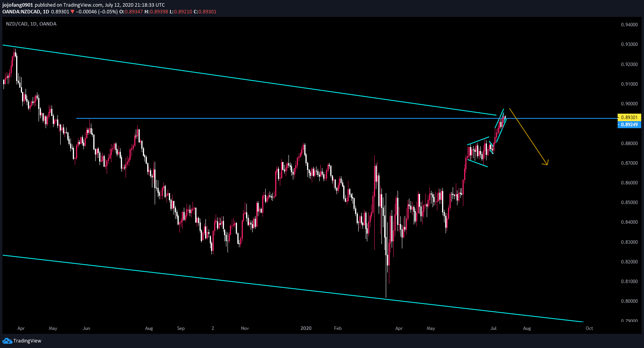Click the close value C:0.89301
Viewport: 644px width, 348px height.
[205, 12]
